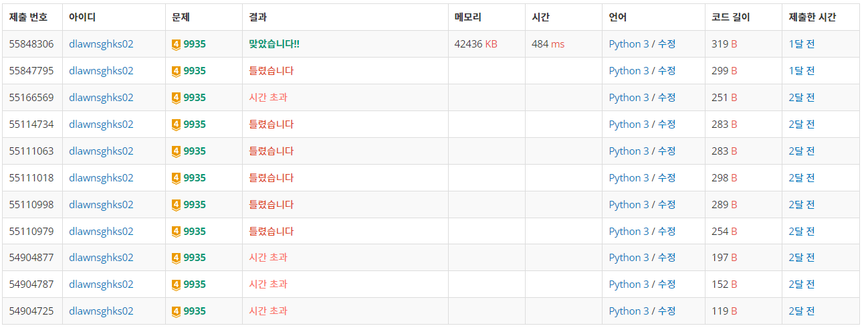Open problem 9935 link in row 55848306
868x328 pixels.
pyautogui.click(x=195, y=44)
